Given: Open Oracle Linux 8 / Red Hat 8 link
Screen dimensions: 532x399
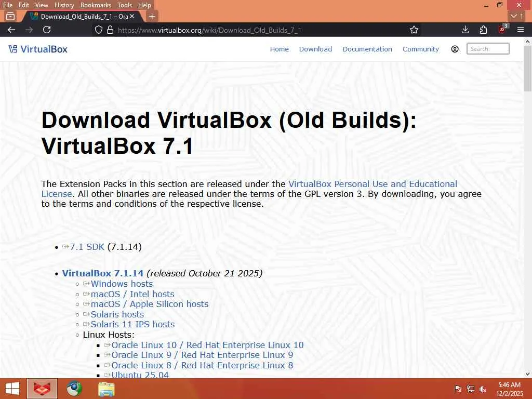Looking at the screenshot, I should [x=202, y=365].
